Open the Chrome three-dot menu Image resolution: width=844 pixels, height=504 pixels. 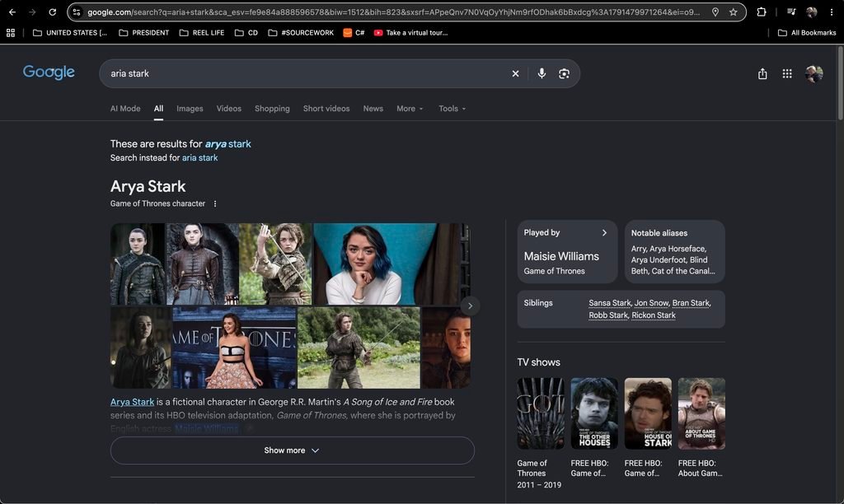point(832,12)
